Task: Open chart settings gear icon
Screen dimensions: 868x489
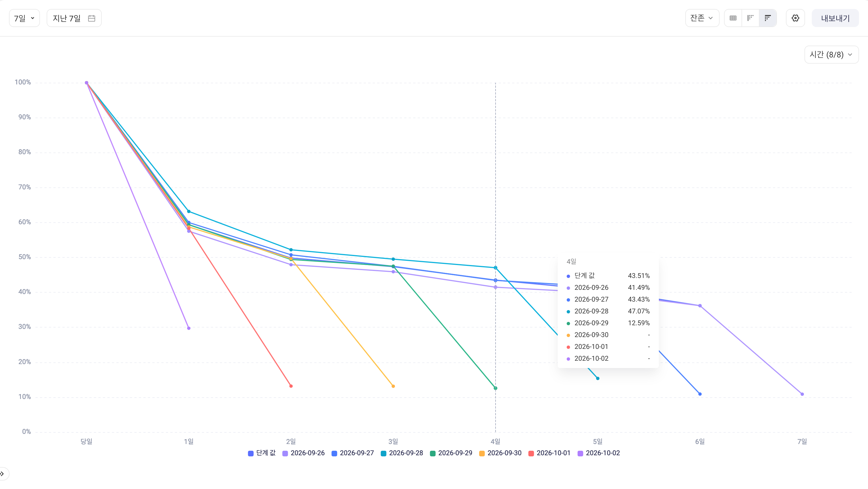Action: click(x=795, y=18)
